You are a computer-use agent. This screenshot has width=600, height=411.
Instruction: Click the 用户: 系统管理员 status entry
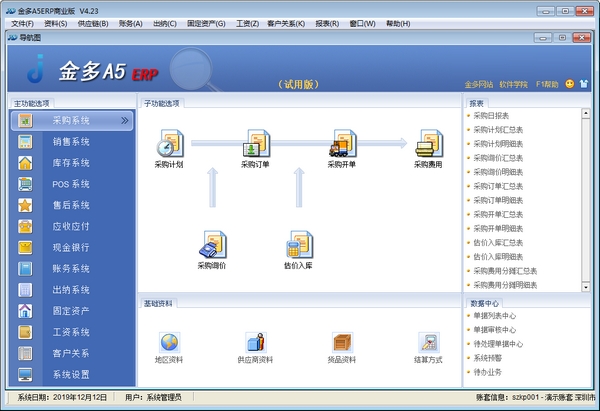point(153,398)
